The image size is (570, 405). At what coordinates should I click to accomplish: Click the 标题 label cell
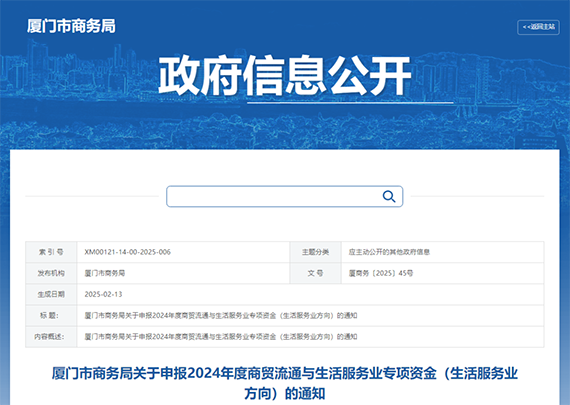pos(51,315)
